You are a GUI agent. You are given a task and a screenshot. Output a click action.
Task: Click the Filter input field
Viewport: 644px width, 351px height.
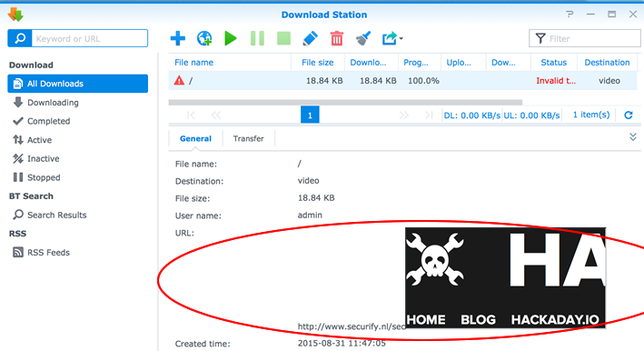[x=585, y=38]
